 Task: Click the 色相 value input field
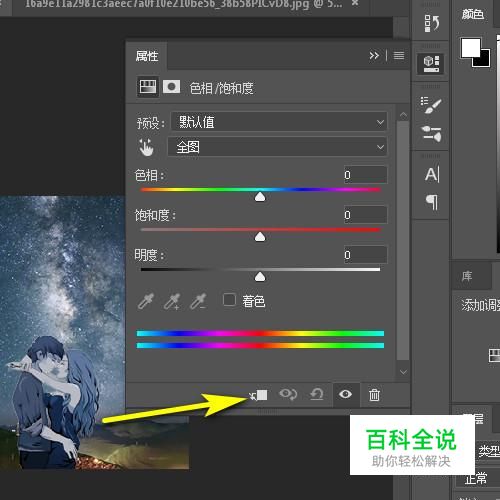click(x=365, y=175)
